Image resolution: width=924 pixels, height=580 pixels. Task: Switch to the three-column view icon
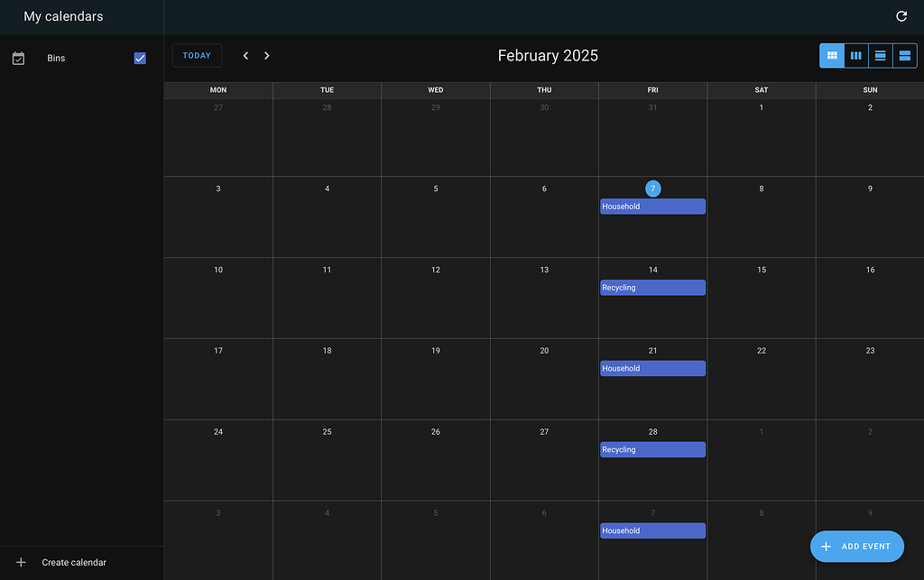point(855,55)
